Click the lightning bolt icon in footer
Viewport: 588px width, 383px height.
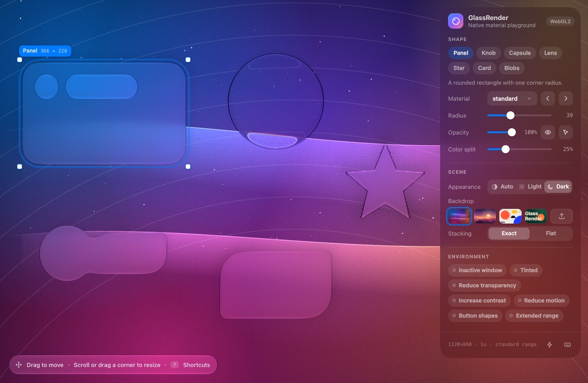550,345
